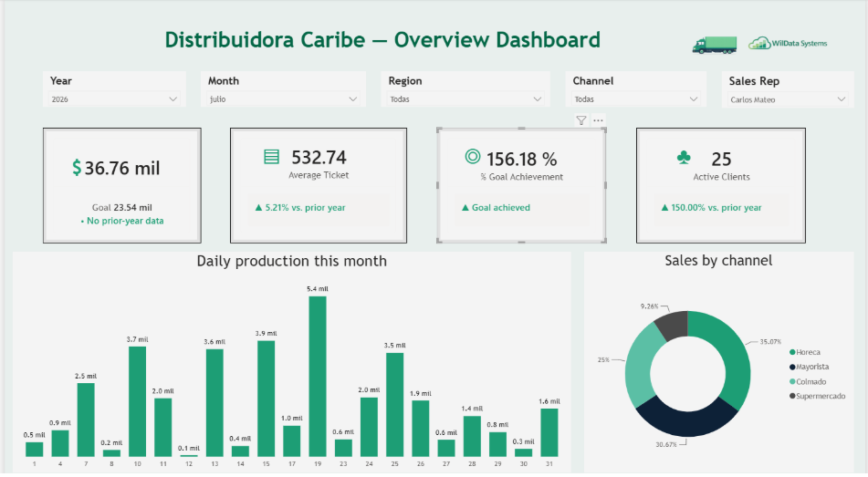This screenshot has height=477, width=868.
Task: Click the Goal 23.54 mil text
Action: coord(121,208)
